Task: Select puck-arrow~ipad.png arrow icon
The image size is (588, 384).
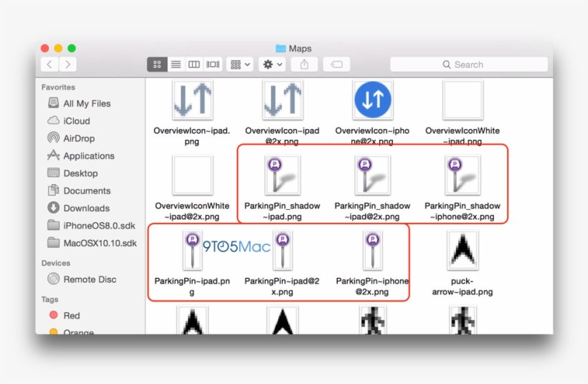Action: coord(463,250)
